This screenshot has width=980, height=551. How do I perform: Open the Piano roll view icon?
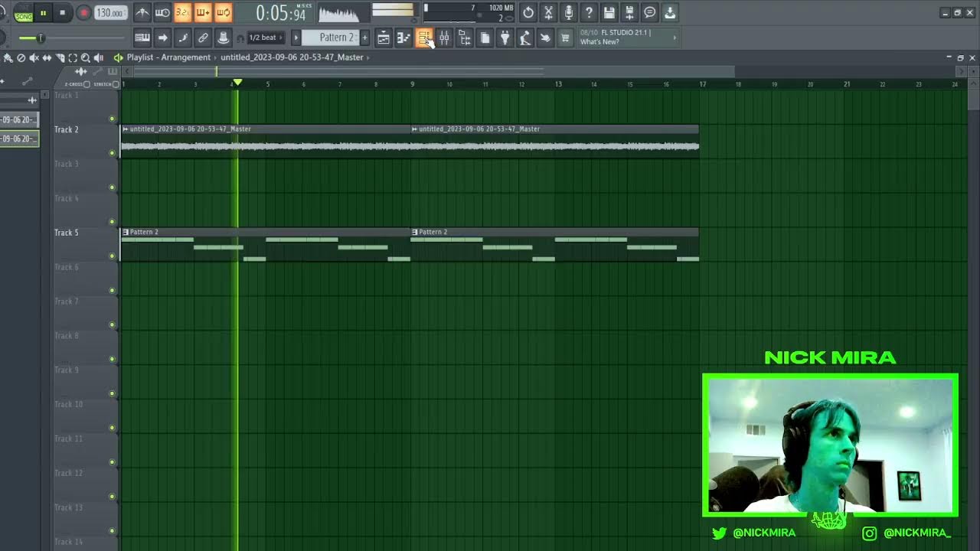pos(403,37)
